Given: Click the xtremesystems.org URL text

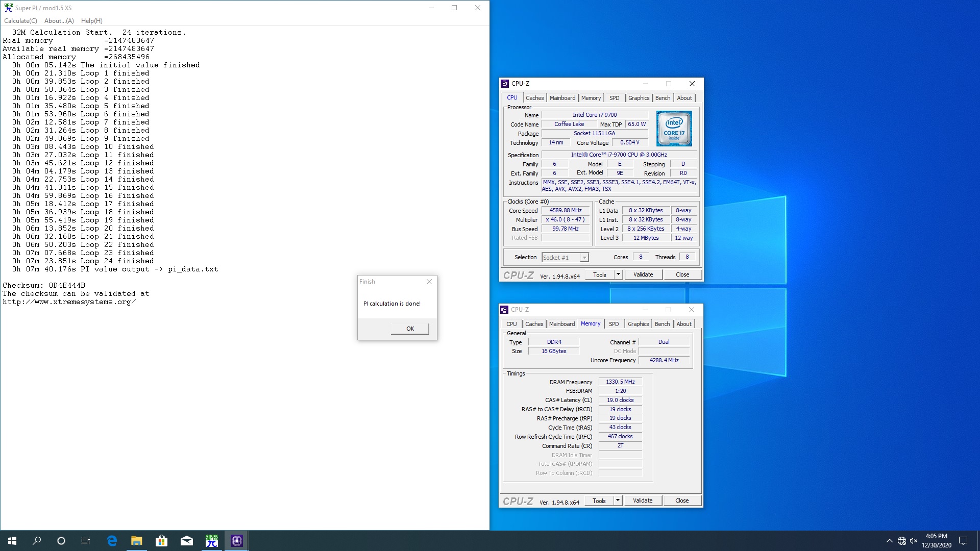Looking at the screenshot, I should tap(69, 302).
